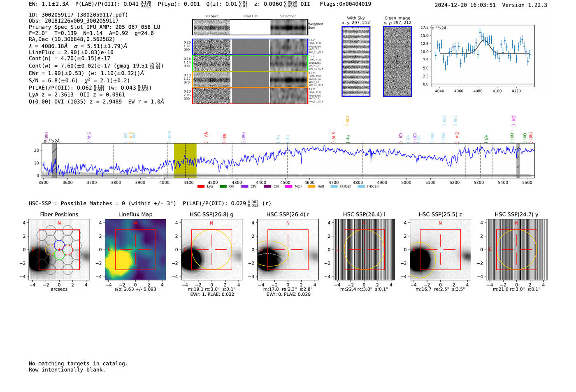This screenshot has height=392, width=576.
Task: Click the Obs: 20181226v009_3002059117 line
Action: (x=74, y=21)
